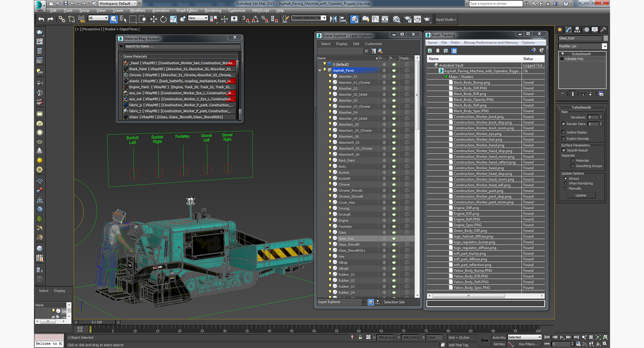Collapse the Scene Materials rollout
The image size is (644, 348).
click(121, 57)
